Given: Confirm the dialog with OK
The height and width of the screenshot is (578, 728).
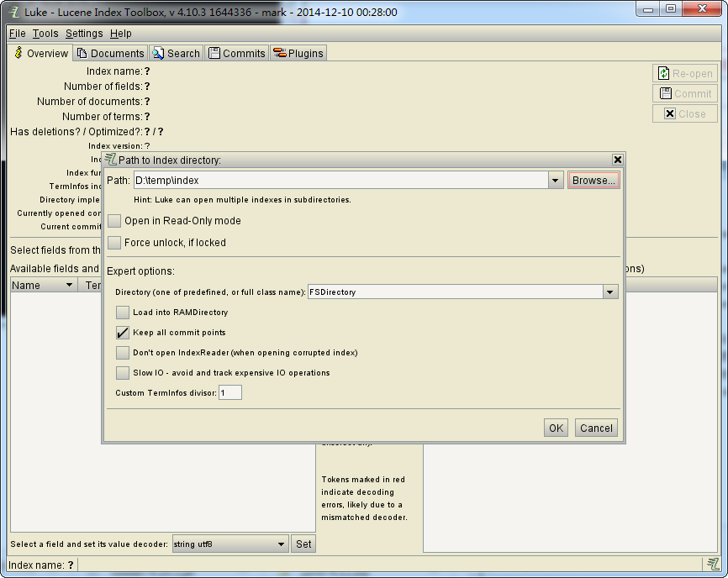Looking at the screenshot, I should (556, 428).
